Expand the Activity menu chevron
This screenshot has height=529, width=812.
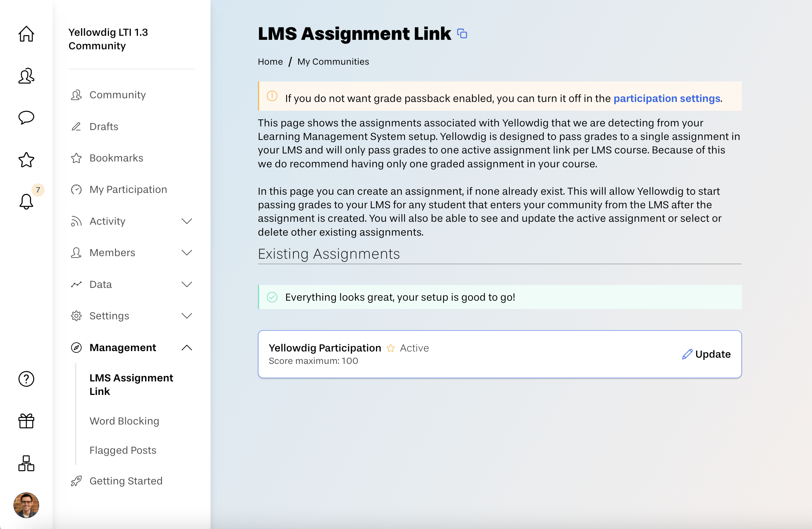pyautogui.click(x=187, y=221)
